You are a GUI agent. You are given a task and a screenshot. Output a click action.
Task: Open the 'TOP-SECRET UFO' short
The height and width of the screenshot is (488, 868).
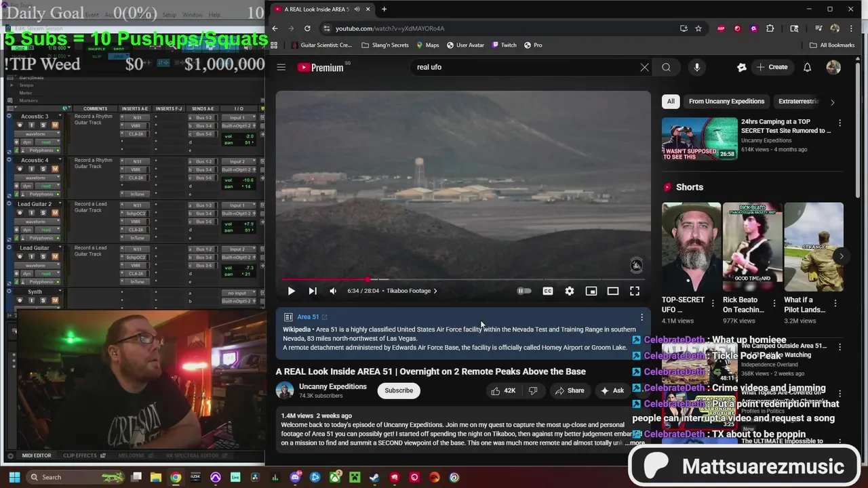691,246
